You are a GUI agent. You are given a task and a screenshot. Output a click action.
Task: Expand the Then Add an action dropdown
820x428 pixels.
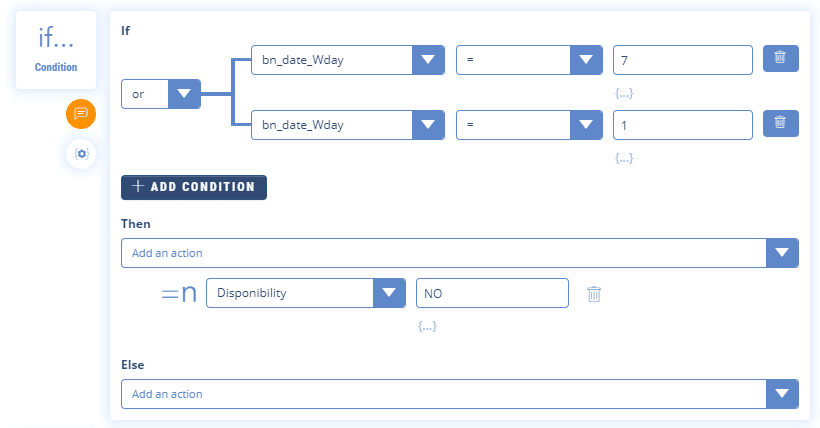point(782,253)
